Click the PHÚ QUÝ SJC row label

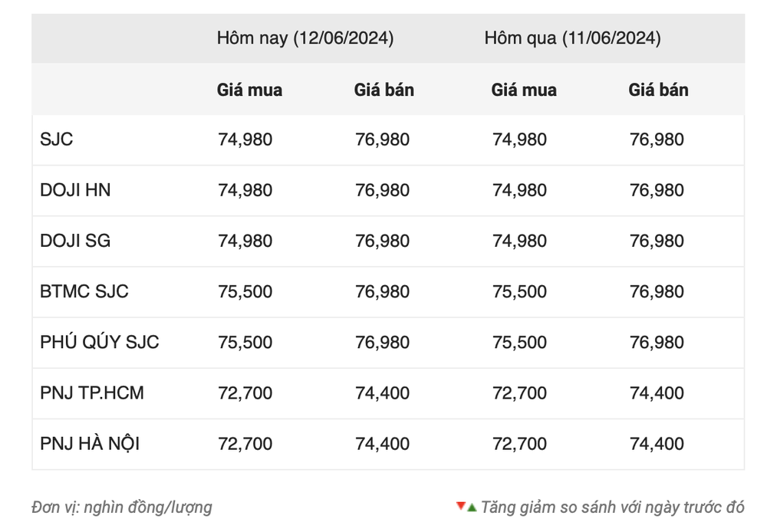99,342
